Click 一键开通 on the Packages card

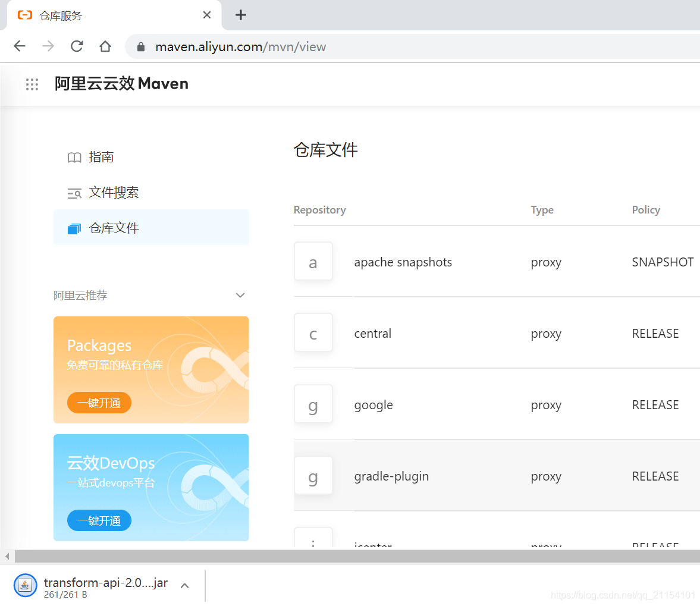pyautogui.click(x=99, y=403)
